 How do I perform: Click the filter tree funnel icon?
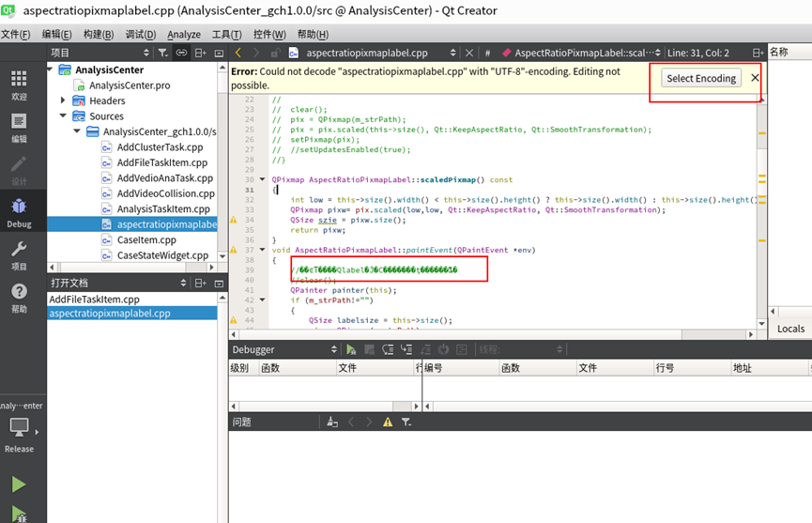[x=162, y=53]
